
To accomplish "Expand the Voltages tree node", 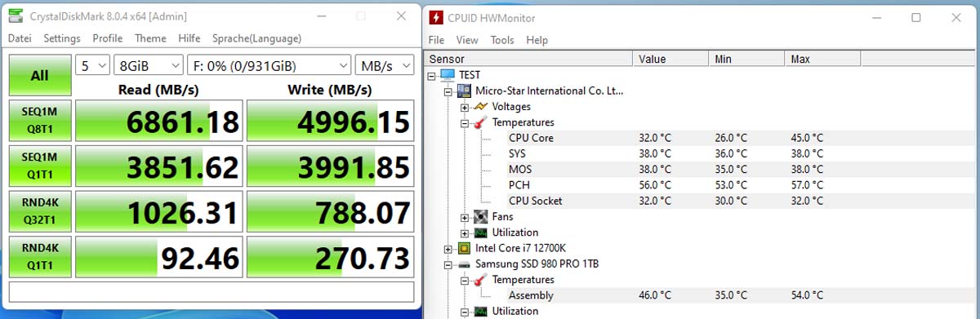I will 464,107.
